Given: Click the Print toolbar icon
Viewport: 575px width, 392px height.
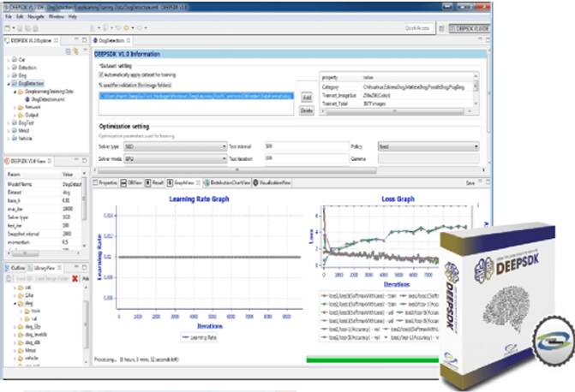Looking at the screenshot, I should (x=35, y=28).
